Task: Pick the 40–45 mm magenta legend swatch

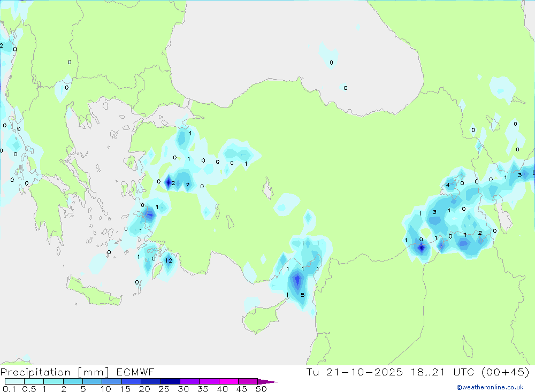Action: tap(228, 381)
